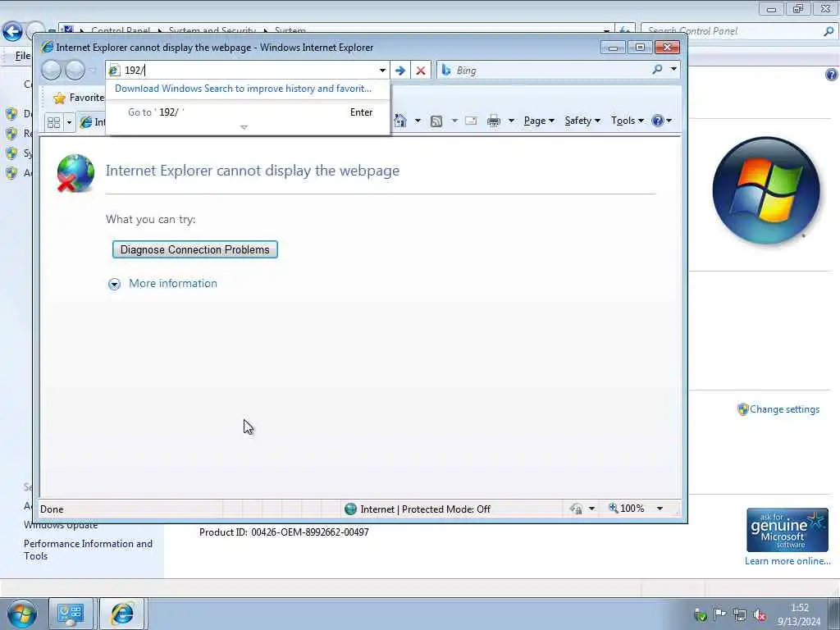The image size is (840, 630).
Task: Click Diagnose Connection Problems button
Action: pos(195,249)
